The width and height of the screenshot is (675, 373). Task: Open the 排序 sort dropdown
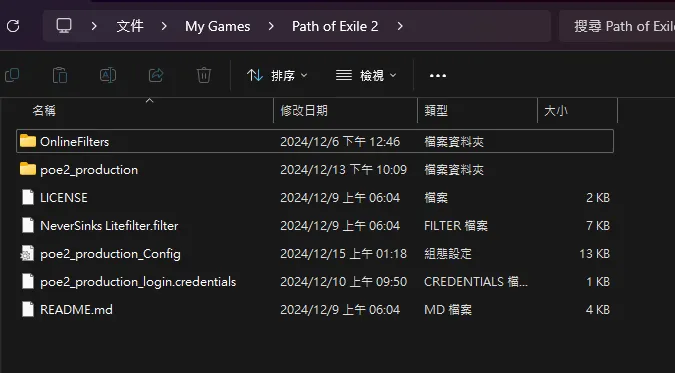tap(277, 76)
